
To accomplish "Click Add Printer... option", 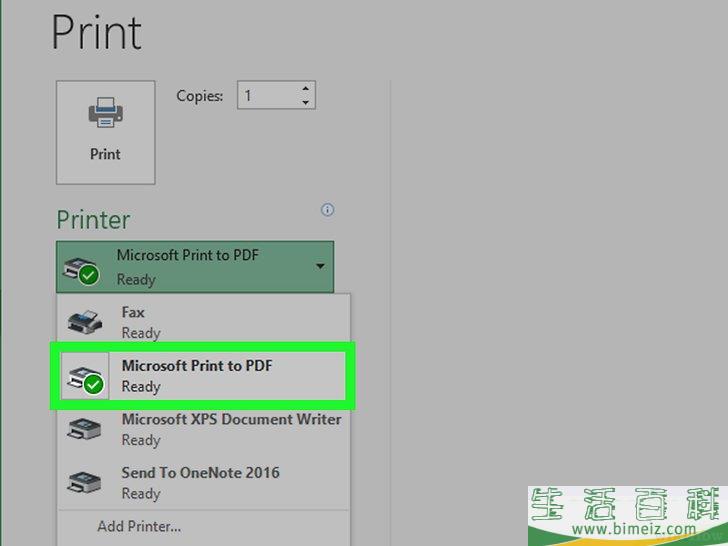I will tap(139, 526).
